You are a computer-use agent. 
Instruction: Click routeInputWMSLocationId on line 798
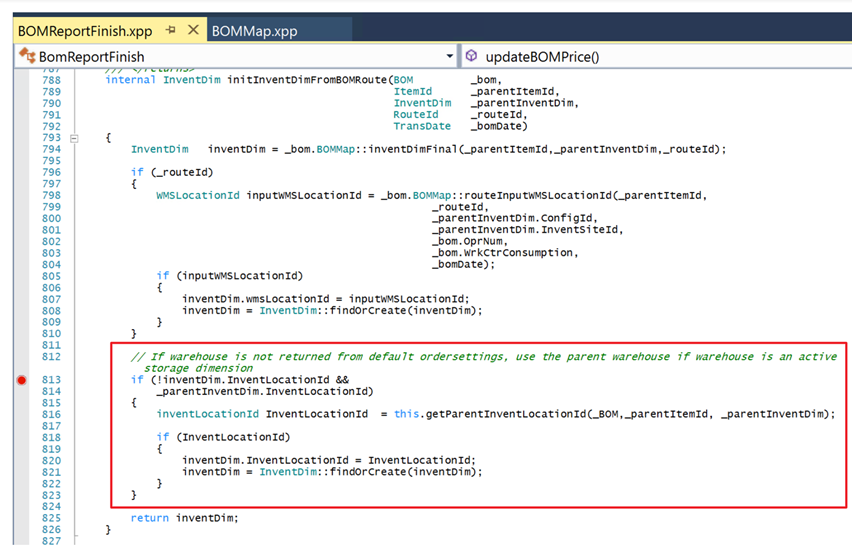(x=502, y=195)
